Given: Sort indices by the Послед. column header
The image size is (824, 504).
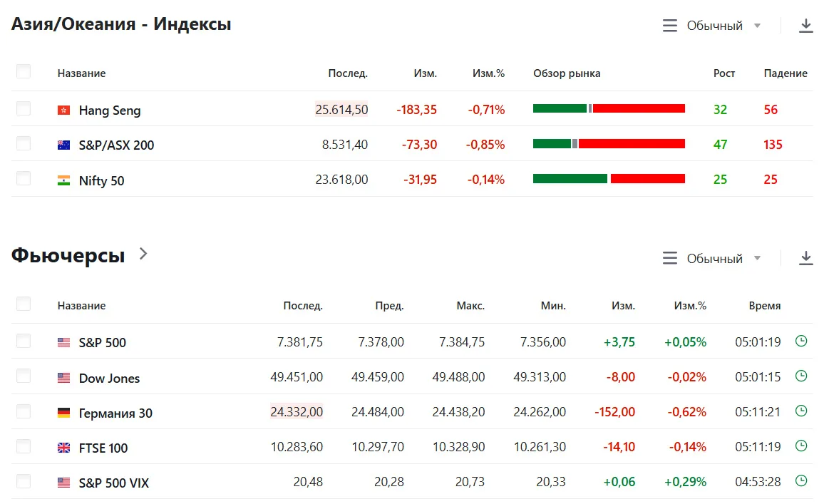Looking at the screenshot, I should pyautogui.click(x=348, y=73).
